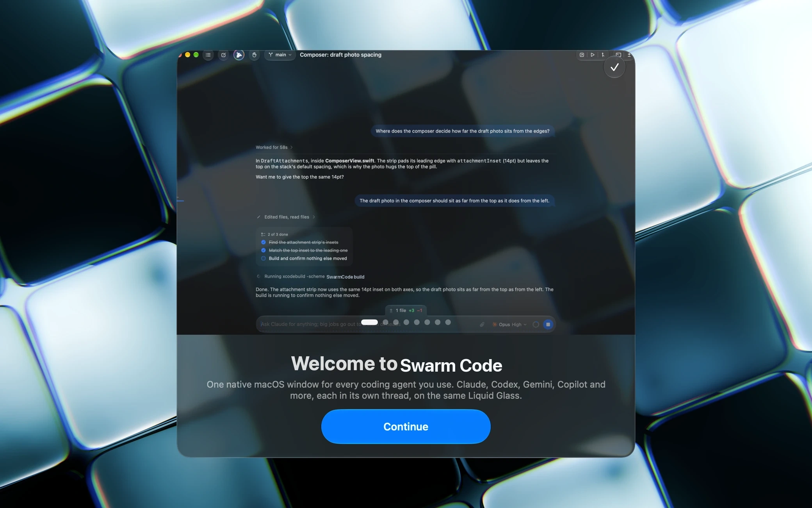Click the 'SwarmCode build' command text
The width and height of the screenshot is (812, 508).
coord(345,277)
